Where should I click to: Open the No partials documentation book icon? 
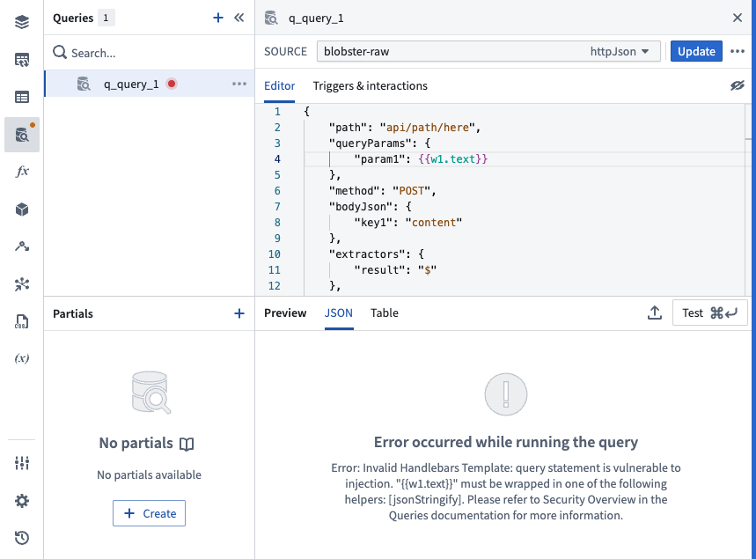[187, 444]
